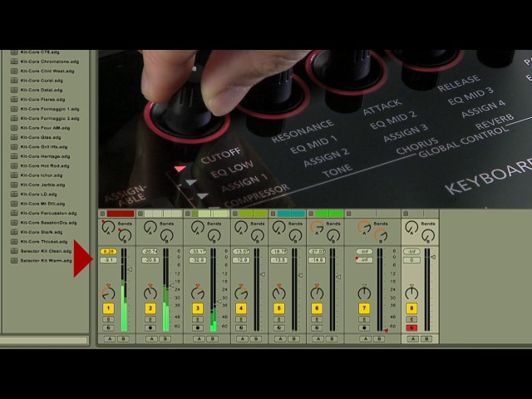
Task: Mute track 4 using its activator button
Action: (241, 308)
